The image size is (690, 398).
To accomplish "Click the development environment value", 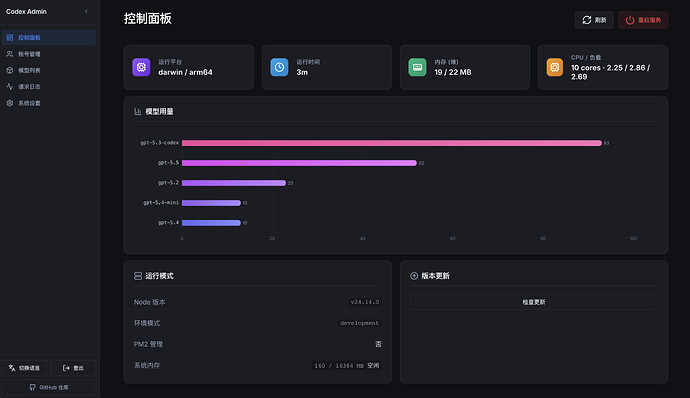I will 359,323.
